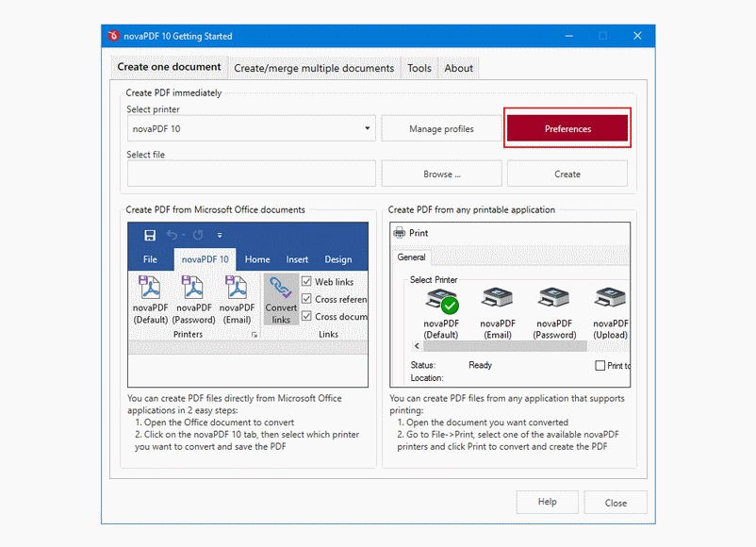Click the save icon in Office preview
Screen dimensions: 756x547
pyautogui.click(x=150, y=235)
